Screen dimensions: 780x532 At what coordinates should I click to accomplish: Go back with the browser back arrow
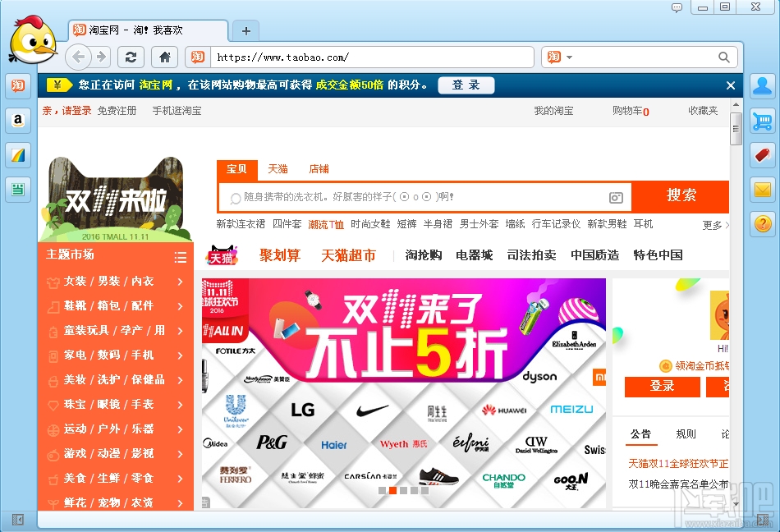tap(78, 57)
